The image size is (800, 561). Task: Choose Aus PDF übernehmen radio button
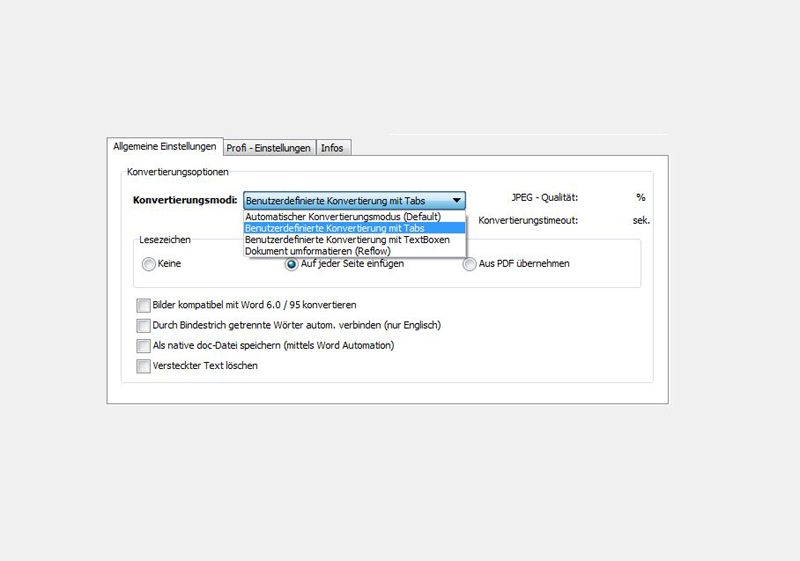(469, 264)
